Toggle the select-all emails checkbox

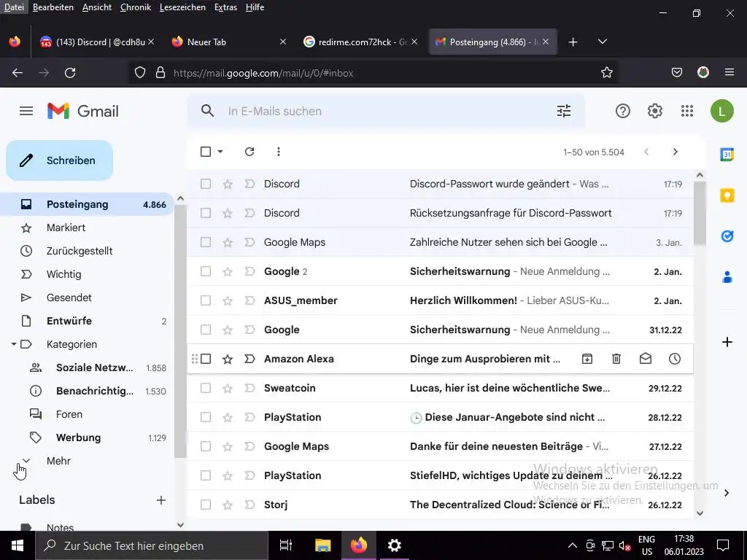coord(206,152)
